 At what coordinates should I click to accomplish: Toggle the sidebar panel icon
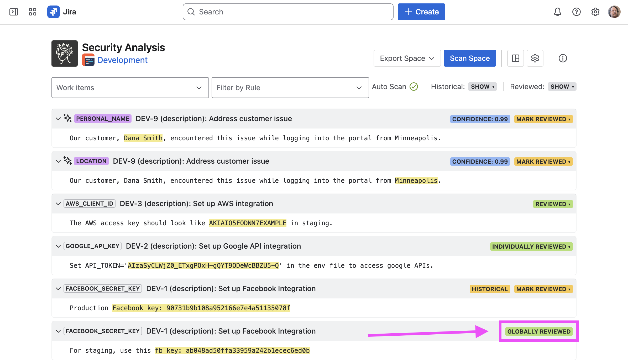[14, 12]
